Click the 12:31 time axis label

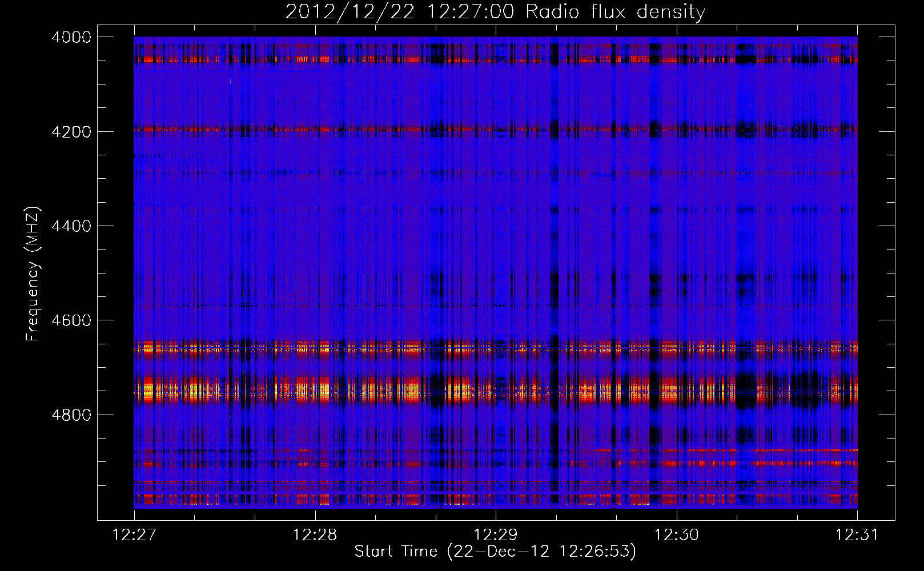coord(857,535)
